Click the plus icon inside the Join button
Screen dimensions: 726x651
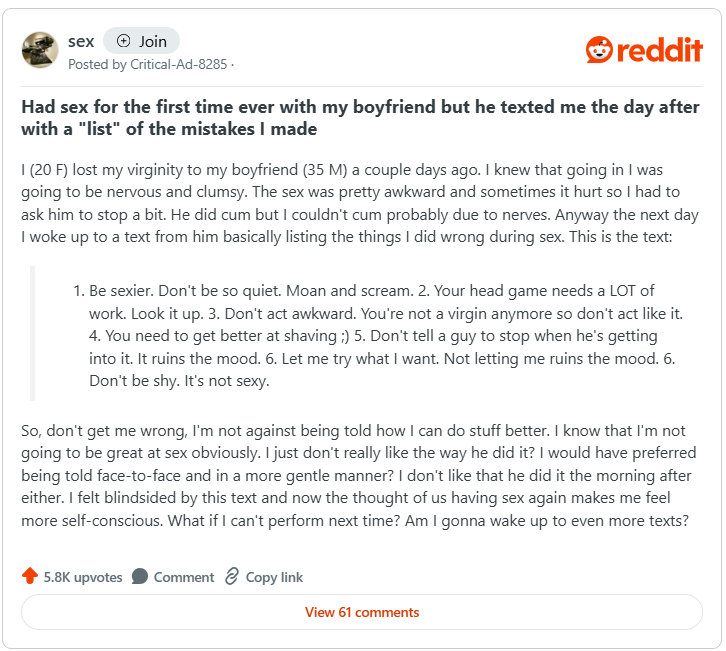tap(124, 41)
